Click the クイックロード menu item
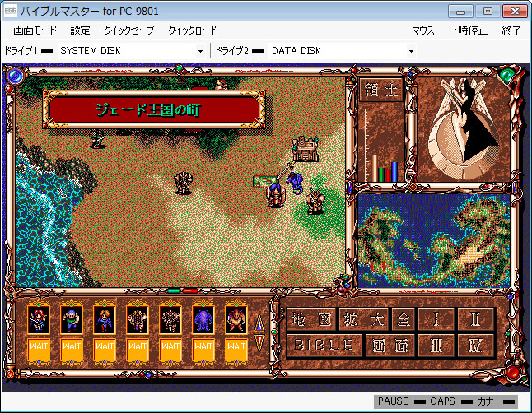532x413 pixels. pos(193,30)
